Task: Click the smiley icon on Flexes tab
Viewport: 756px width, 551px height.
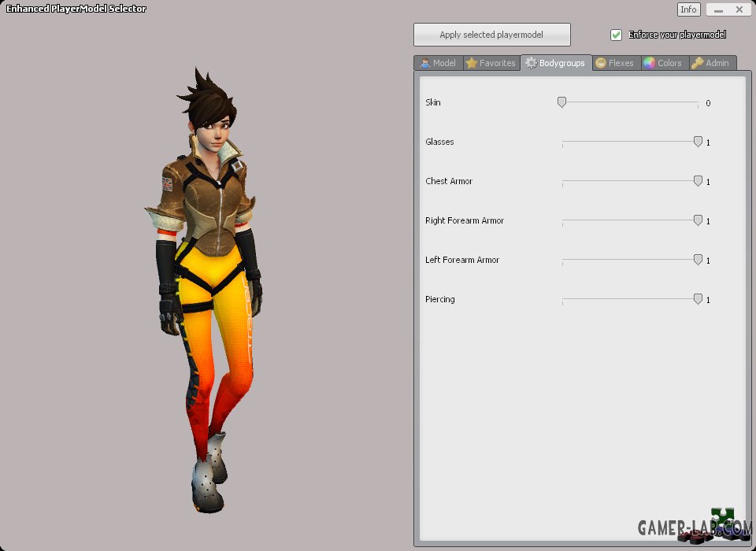Action: 601,63
